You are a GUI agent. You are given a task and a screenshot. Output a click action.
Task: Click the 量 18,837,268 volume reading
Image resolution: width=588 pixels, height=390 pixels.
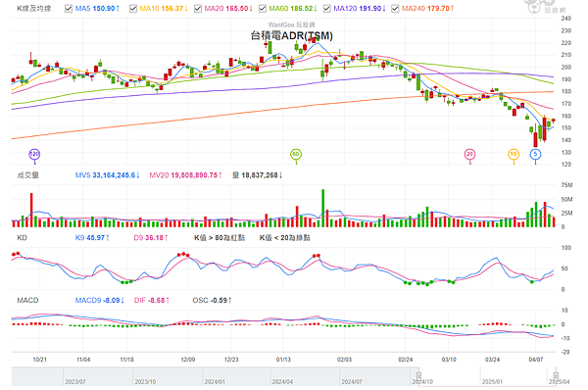(x=257, y=175)
